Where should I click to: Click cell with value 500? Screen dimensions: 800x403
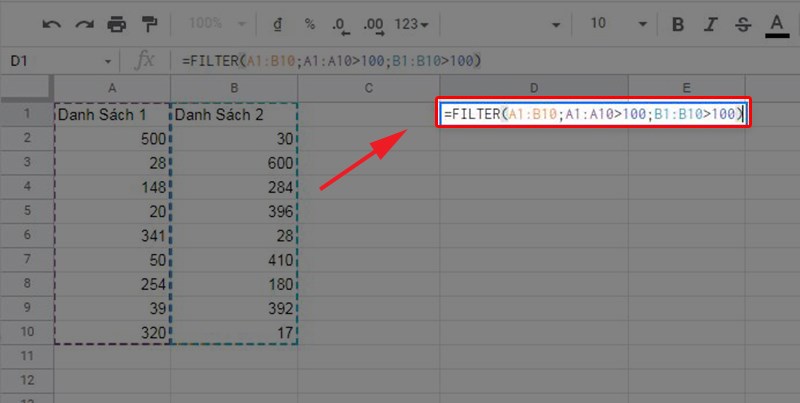[112, 138]
